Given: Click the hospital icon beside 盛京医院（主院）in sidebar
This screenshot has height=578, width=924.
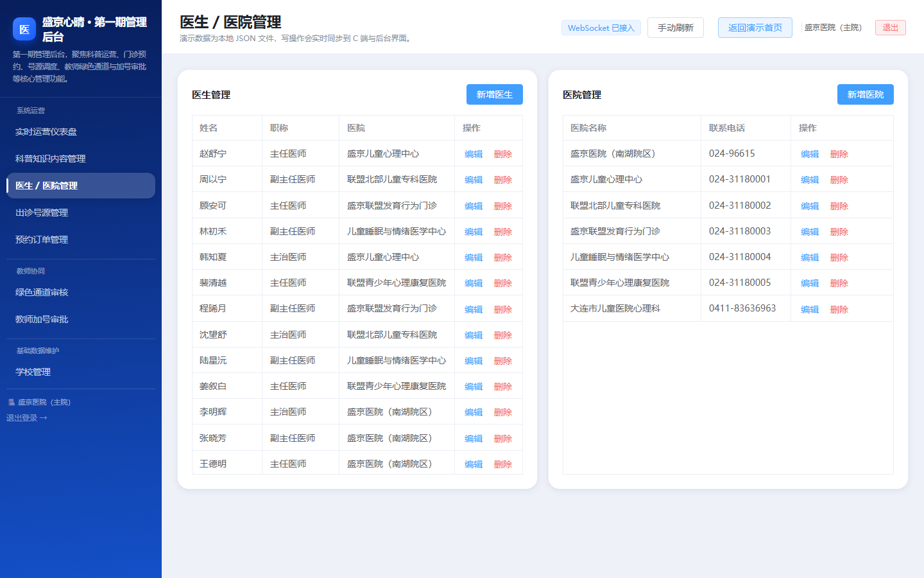Looking at the screenshot, I should (x=11, y=402).
